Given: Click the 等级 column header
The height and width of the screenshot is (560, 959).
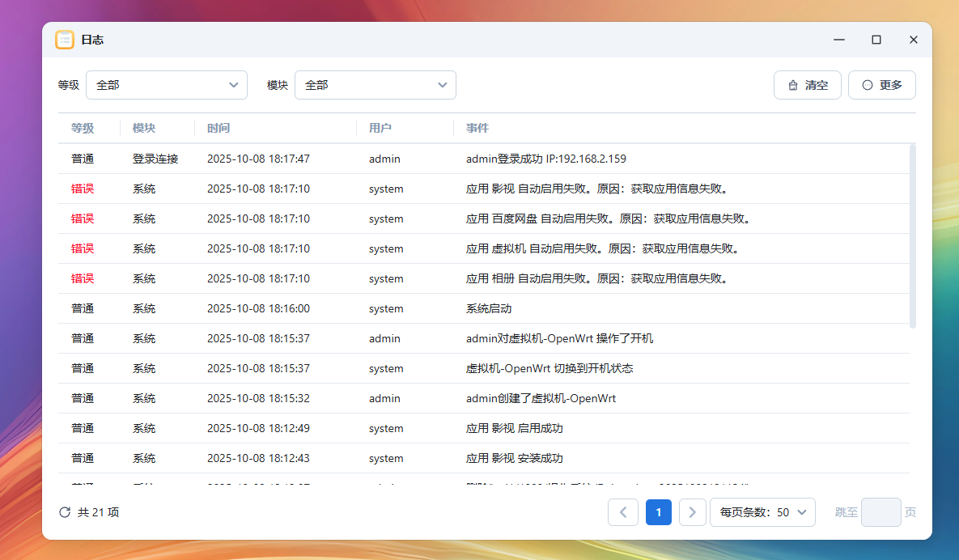Looking at the screenshot, I should pos(83,128).
